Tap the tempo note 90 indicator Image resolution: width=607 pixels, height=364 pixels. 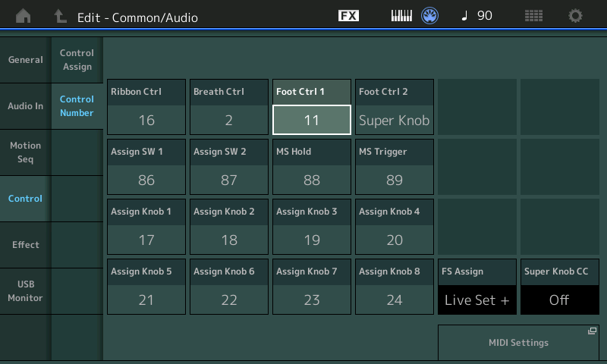click(x=476, y=16)
